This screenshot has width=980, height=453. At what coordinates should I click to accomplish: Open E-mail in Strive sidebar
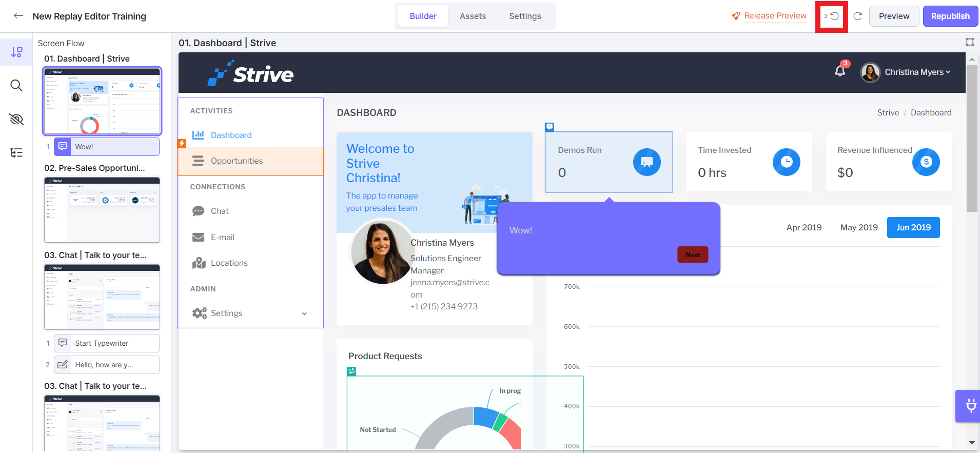pos(223,237)
